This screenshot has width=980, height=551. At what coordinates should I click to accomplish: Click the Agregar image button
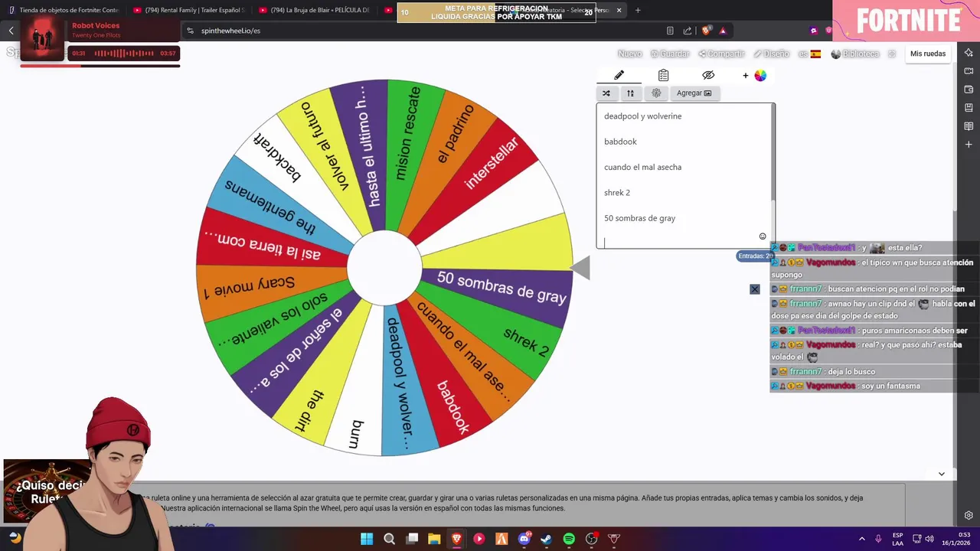[x=694, y=93]
